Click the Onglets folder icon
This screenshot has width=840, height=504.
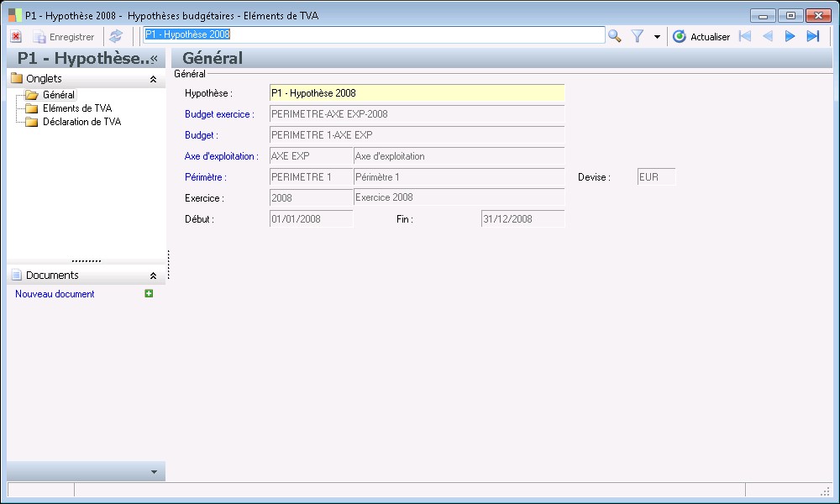pos(17,78)
